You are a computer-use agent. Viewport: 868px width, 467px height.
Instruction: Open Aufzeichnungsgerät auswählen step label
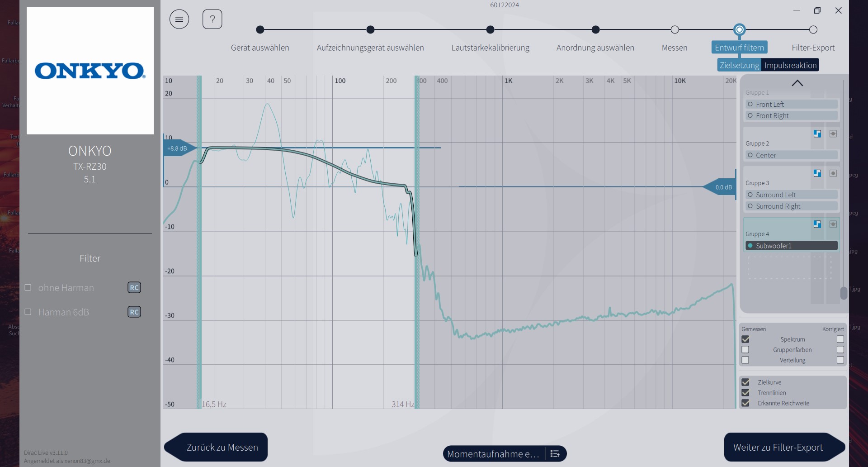click(370, 48)
